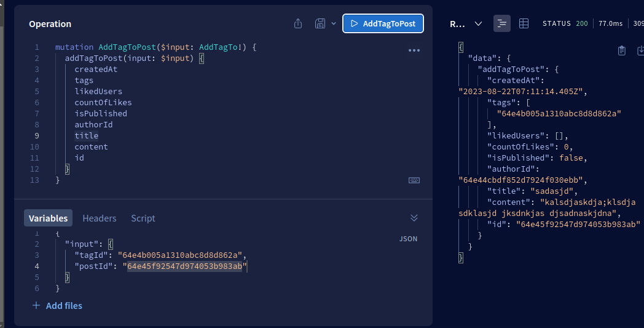The width and height of the screenshot is (644, 328).
Task: Click the JSON label in variables panel
Action: click(x=408, y=239)
